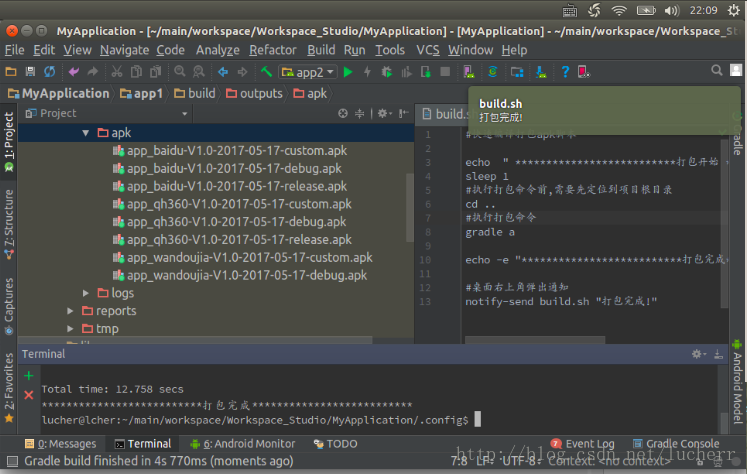The image size is (747, 474).
Task: Click the Redo arrow icon
Action: pyautogui.click(x=93, y=72)
